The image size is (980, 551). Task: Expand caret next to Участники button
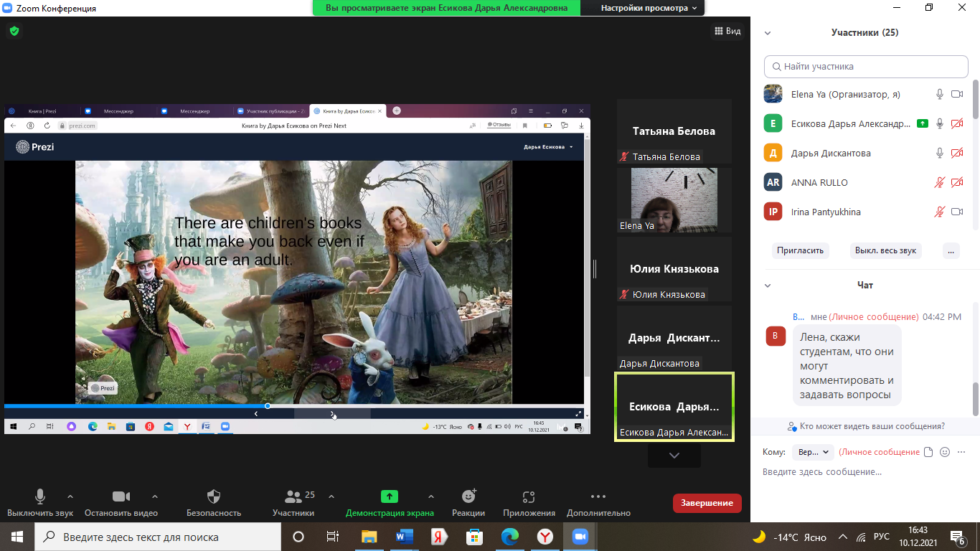click(x=331, y=496)
